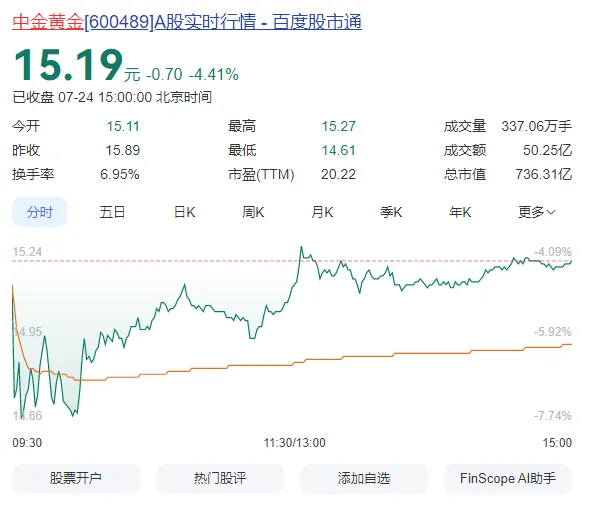Click the 昨收 value 15.89
Viewport: 599px width, 509px height.
[123, 151]
